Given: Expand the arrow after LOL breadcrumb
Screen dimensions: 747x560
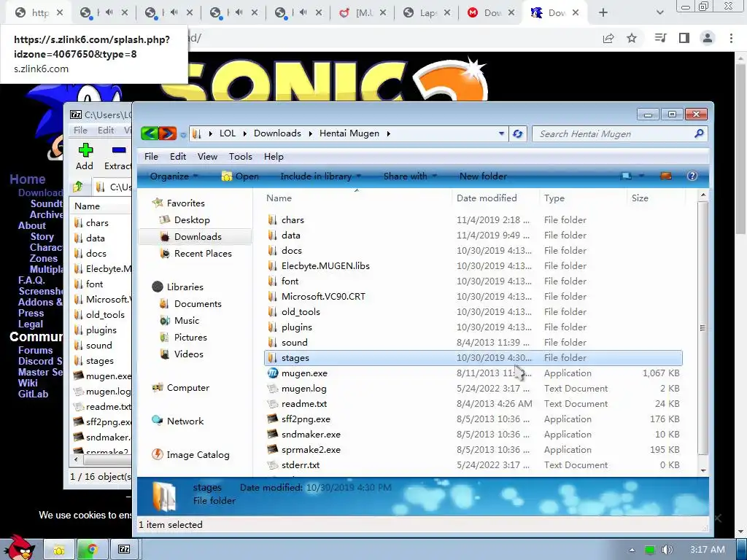Looking at the screenshot, I should click(x=245, y=134).
